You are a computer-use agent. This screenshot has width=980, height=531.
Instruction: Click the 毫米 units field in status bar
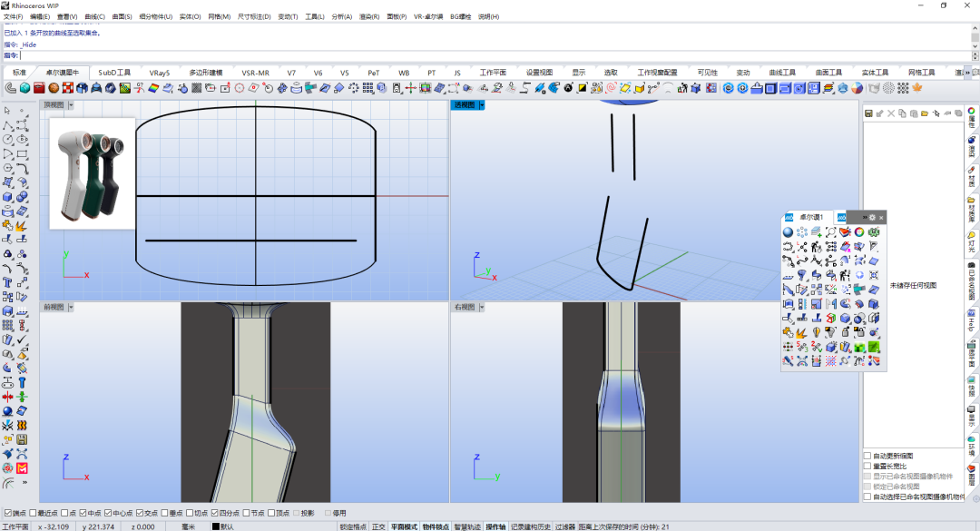click(x=188, y=526)
